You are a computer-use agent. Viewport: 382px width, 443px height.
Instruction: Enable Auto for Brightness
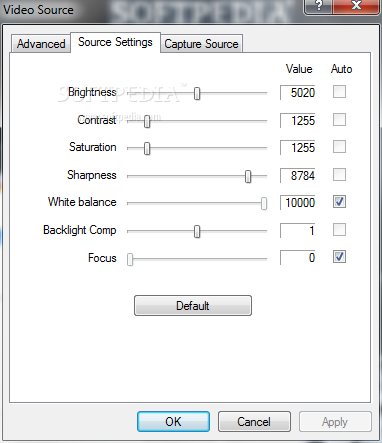(x=339, y=92)
